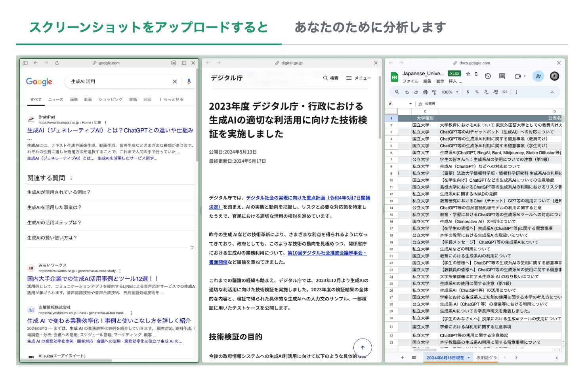
Task: Open the デジタル社会の実現に向けた重点計画 link
Action: [308, 198]
